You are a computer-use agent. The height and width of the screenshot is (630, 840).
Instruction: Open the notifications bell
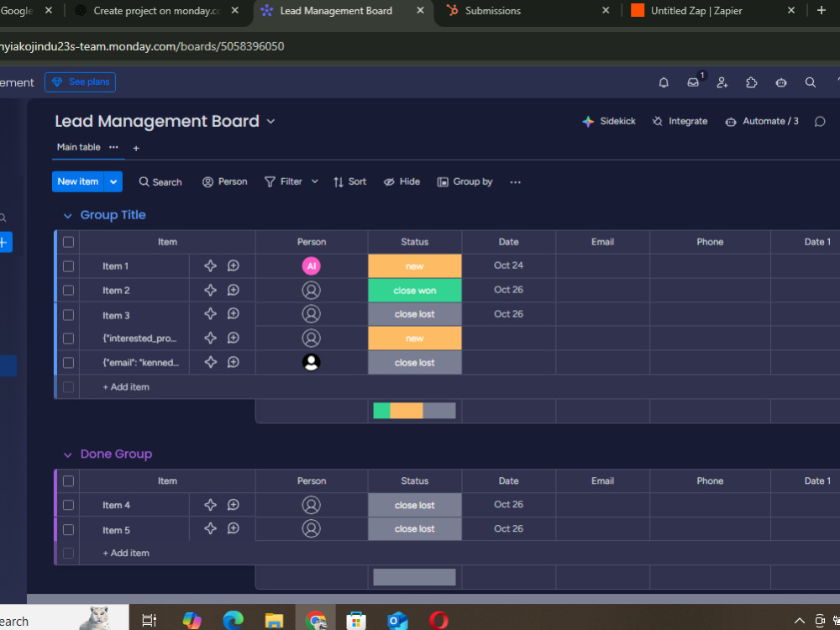pyautogui.click(x=664, y=82)
